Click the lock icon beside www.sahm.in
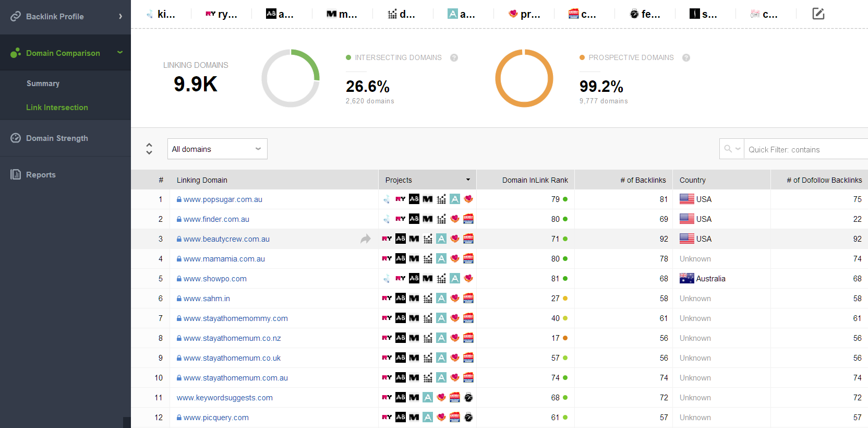This screenshot has width=868, height=428. click(179, 299)
